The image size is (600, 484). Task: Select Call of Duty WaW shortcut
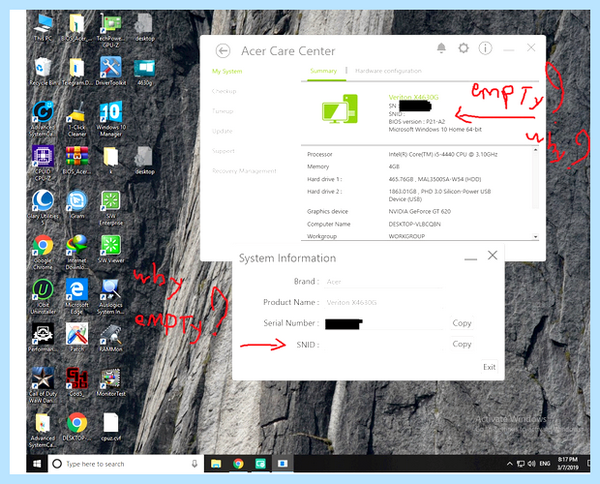(x=43, y=385)
